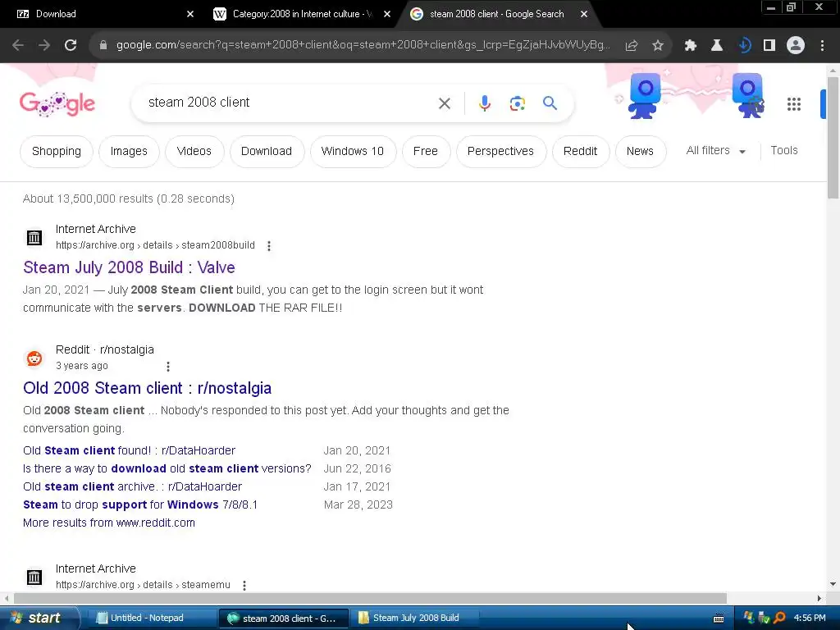Expand the All filters dropdown
Screen dimensions: 840x630
pyautogui.click(x=715, y=151)
